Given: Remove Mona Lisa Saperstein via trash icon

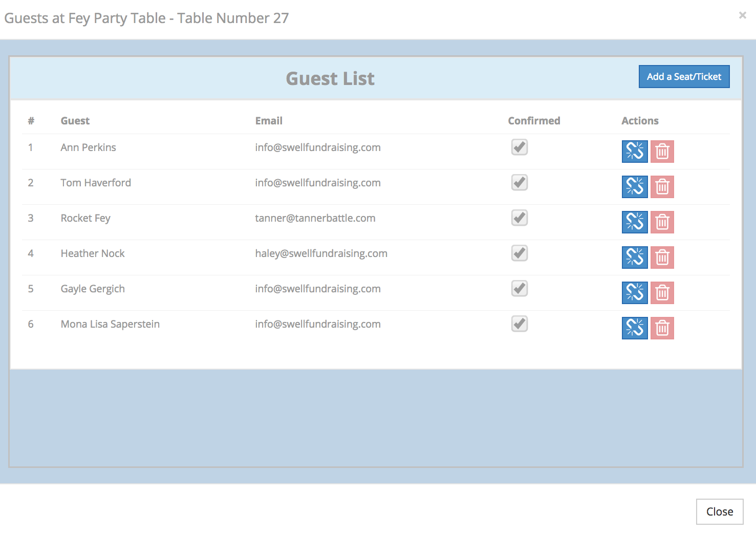Looking at the screenshot, I should click(x=662, y=328).
